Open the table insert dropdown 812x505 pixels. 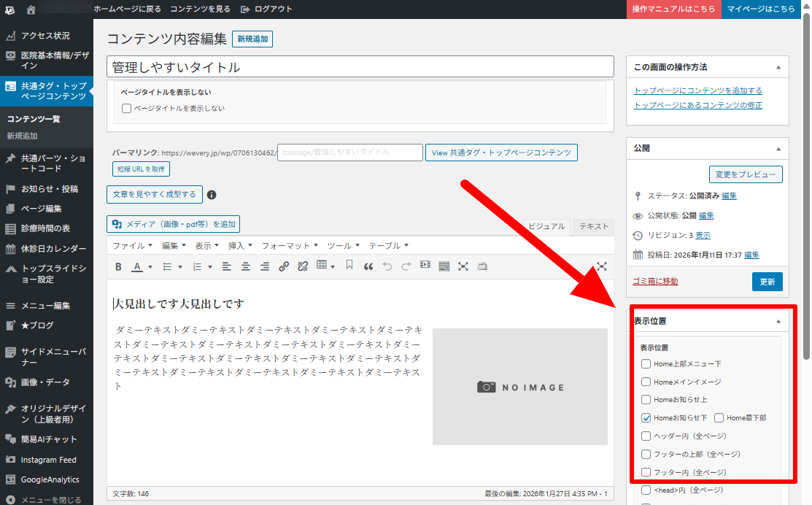coord(325,267)
